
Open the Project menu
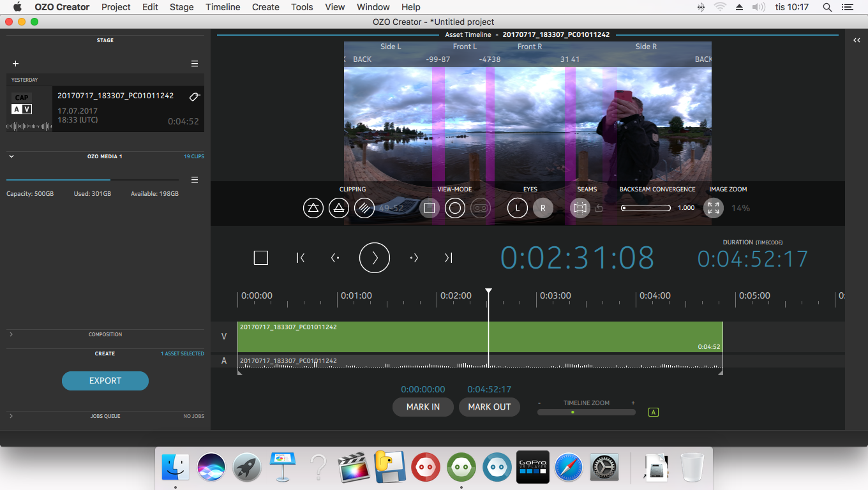116,7
